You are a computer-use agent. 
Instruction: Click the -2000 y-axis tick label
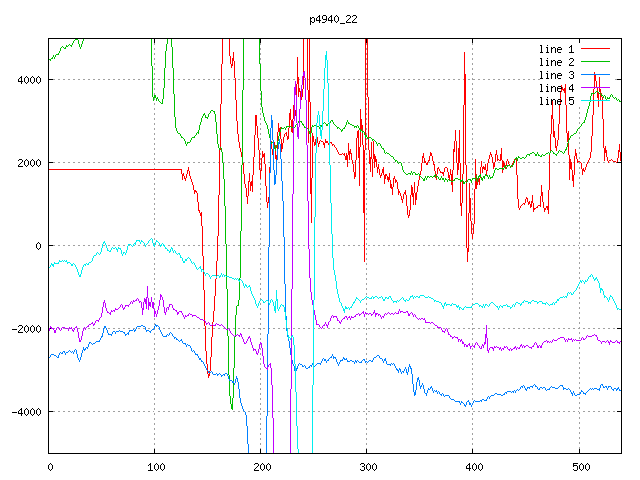tap(25, 329)
